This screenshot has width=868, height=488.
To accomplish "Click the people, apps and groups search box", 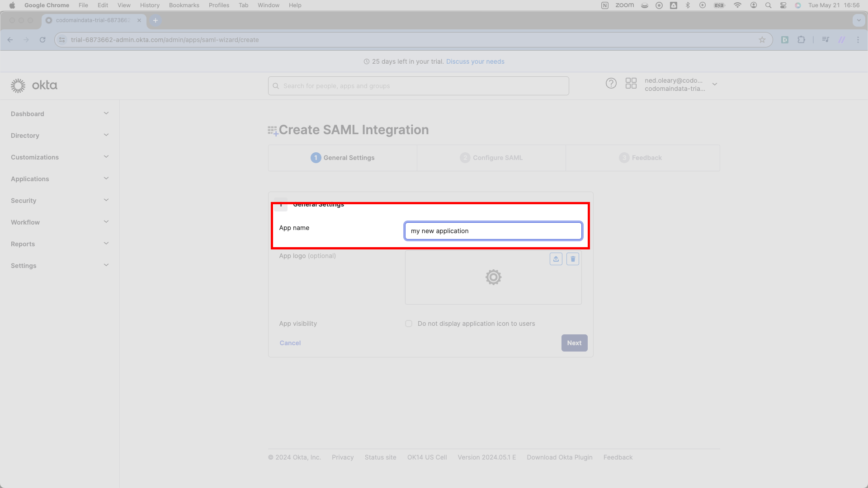I will (419, 86).
